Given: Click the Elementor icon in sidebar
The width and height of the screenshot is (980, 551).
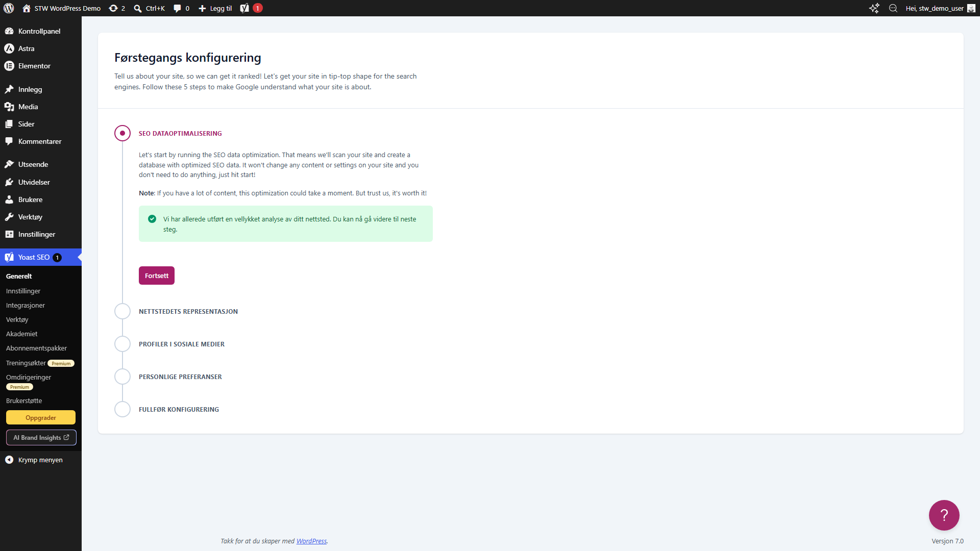Looking at the screenshot, I should click(9, 66).
